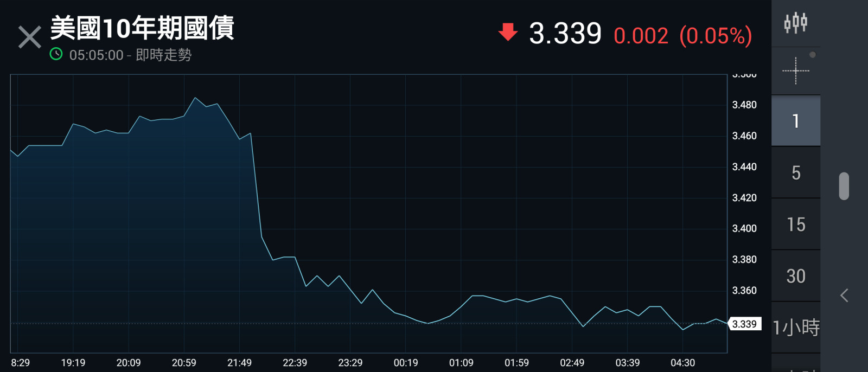Click the green clock icon beside the time
The height and width of the screenshot is (372, 868).
click(56, 54)
